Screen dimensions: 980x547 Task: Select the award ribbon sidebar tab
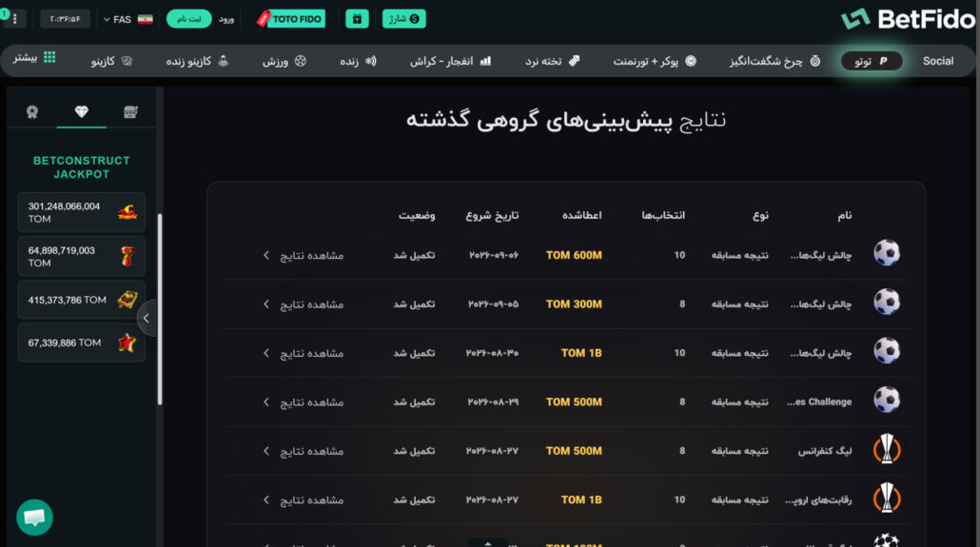point(32,112)
